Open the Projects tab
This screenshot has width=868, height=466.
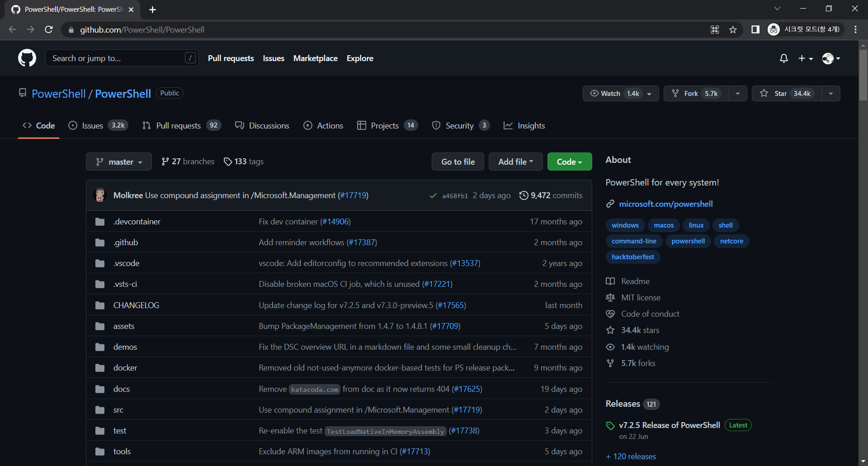pyautogui.click(x=387, y=126)
